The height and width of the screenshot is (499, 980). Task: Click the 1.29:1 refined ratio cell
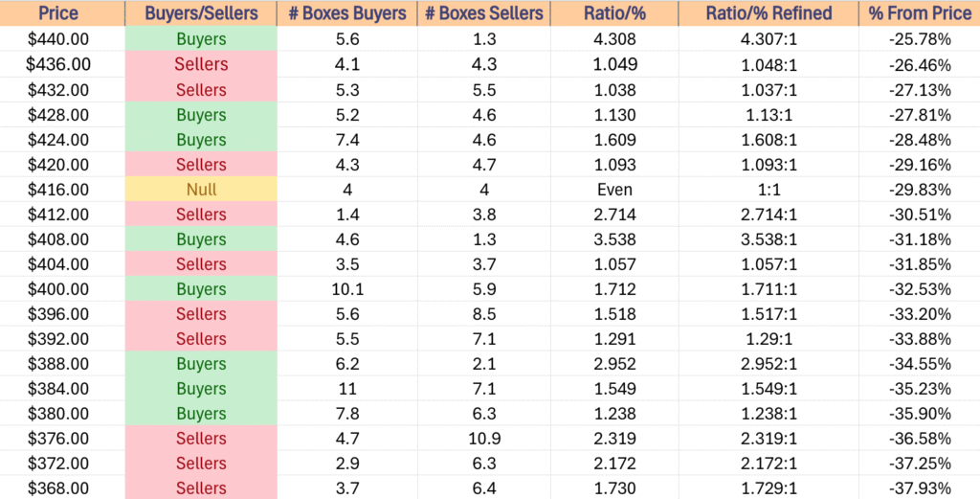click(768, 339)
